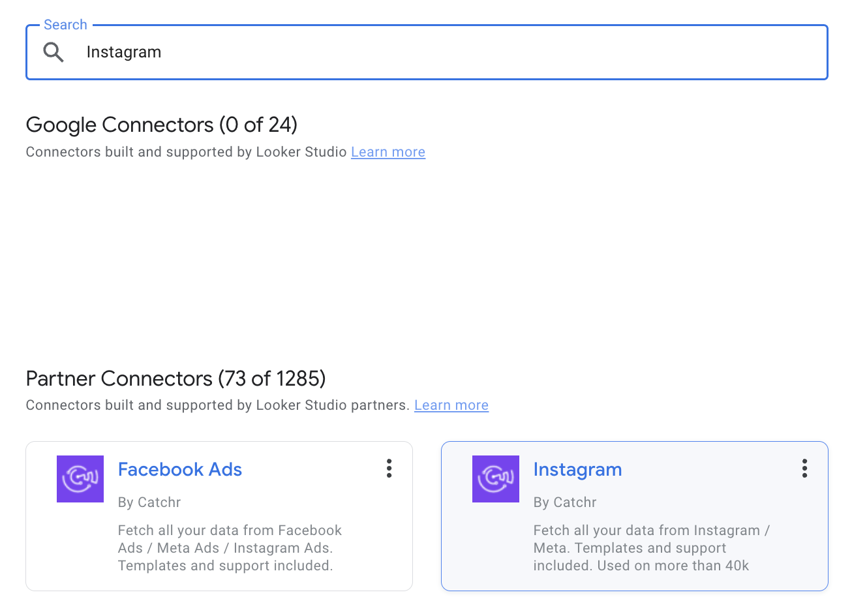Open the Instagram connector options menu
Screen dimensions: 852x616
[804, 469]
